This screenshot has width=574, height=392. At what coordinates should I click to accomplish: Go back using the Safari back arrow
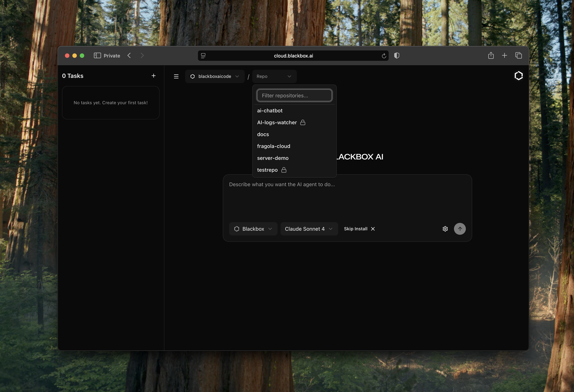[129, 56]
